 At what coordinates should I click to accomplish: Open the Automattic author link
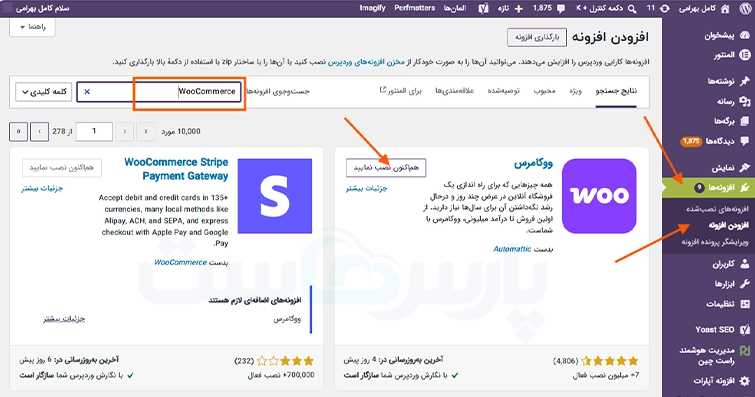(512, 249)
